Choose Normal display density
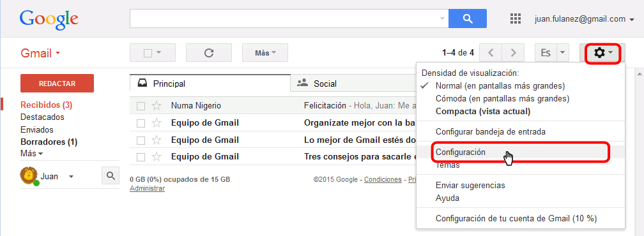The width and height of the screenshot is (644, 236). 500,86
